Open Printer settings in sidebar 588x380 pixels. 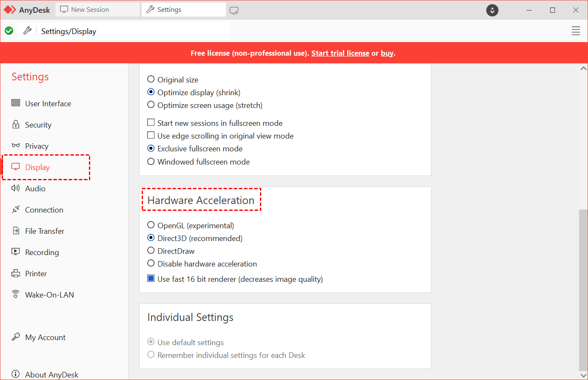pyautogui.click(x=36, y=274)
